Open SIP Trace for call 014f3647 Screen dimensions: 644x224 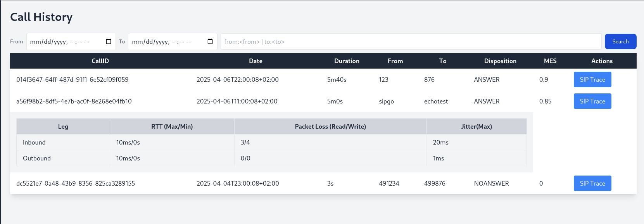click(592, 79)
